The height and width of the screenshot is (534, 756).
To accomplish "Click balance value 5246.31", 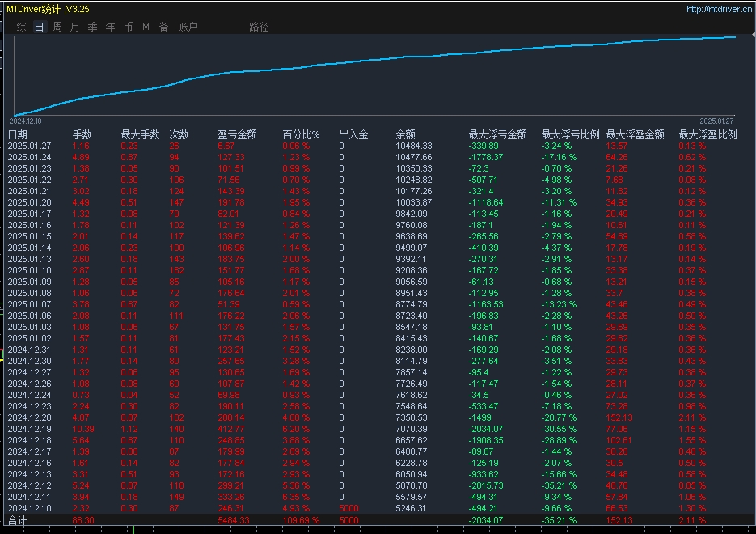I will [411, 508].
